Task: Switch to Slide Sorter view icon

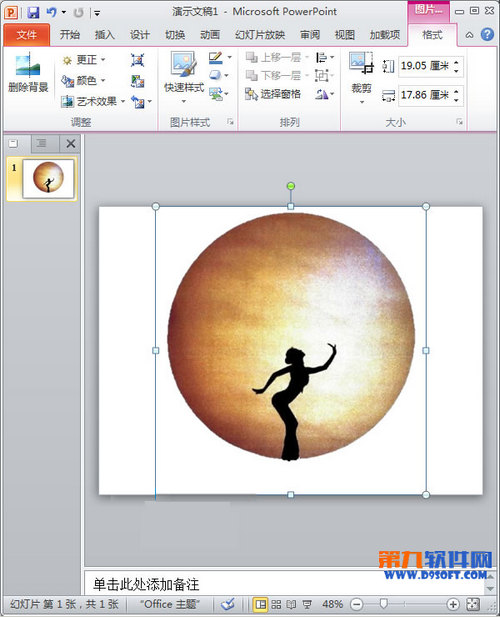Action: pos(277,604)
